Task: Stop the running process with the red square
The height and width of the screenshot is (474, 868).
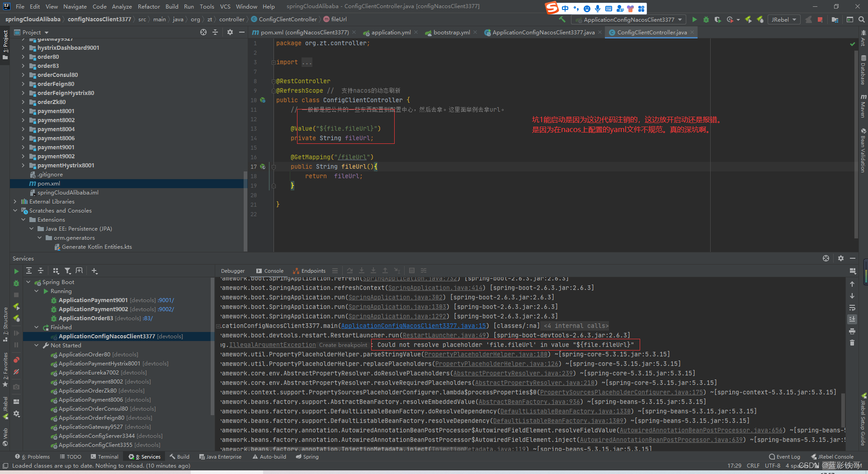Action: click(x=820, y=19)
